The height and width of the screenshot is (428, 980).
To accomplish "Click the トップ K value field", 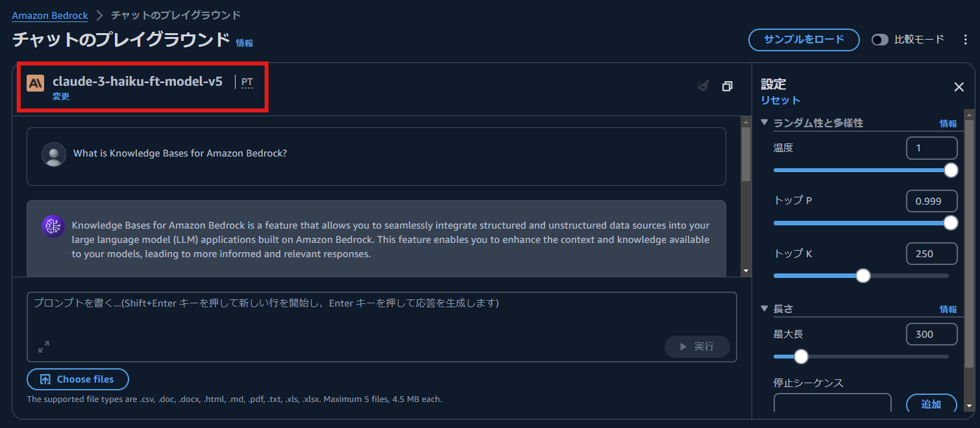I will 931,253.
